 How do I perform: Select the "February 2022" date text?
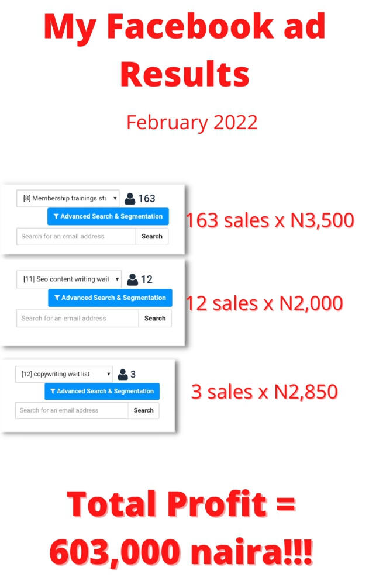tap(192, 122)
